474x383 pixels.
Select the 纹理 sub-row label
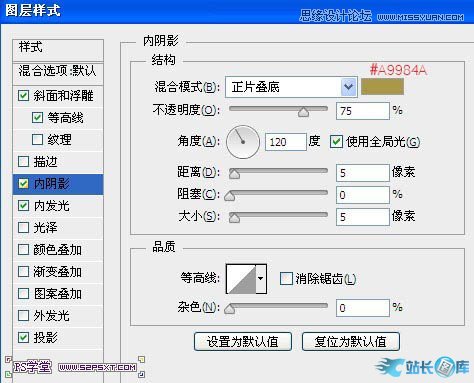pyautogui.click(x=59, y=140)
